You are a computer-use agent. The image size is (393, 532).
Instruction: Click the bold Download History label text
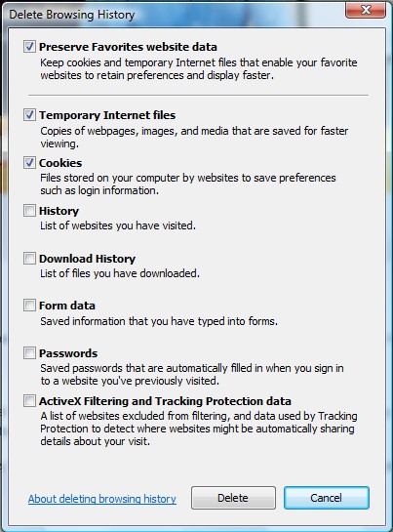pos(87,259)
